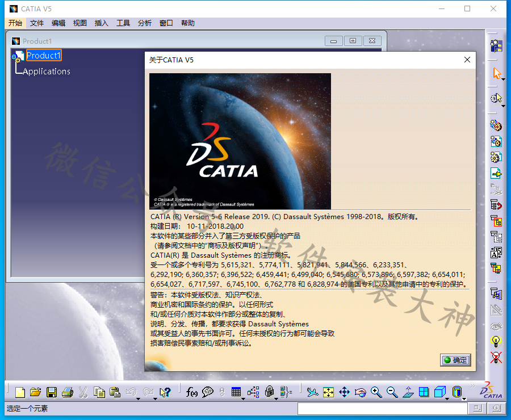The height and width of the screenshot is (420, 511).
Task: Create a new document with New icon
Action: pos(20,392)
